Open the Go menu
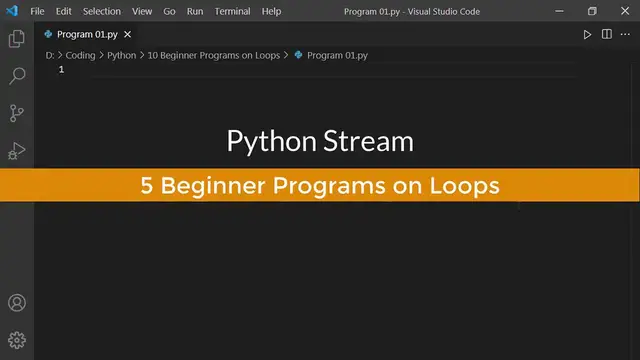This screenshot has height=360, width=640. pyautogui.click(x=169, y=11)
